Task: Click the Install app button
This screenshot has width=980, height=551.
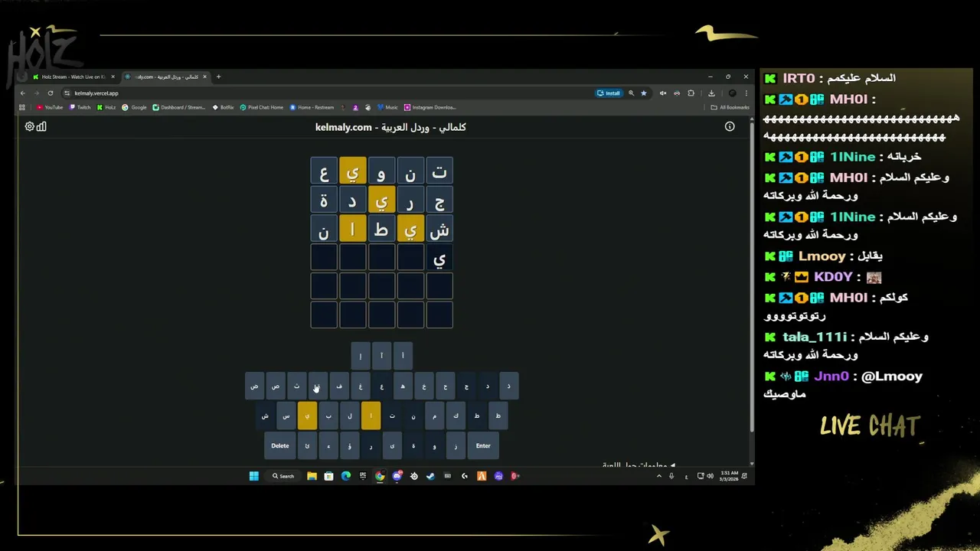Action: pyautogui.click(x=609, y=93)
